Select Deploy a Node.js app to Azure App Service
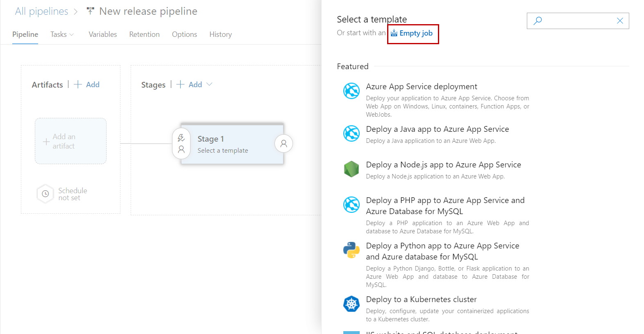Screen dimensions: 644x334 point(443,165)
